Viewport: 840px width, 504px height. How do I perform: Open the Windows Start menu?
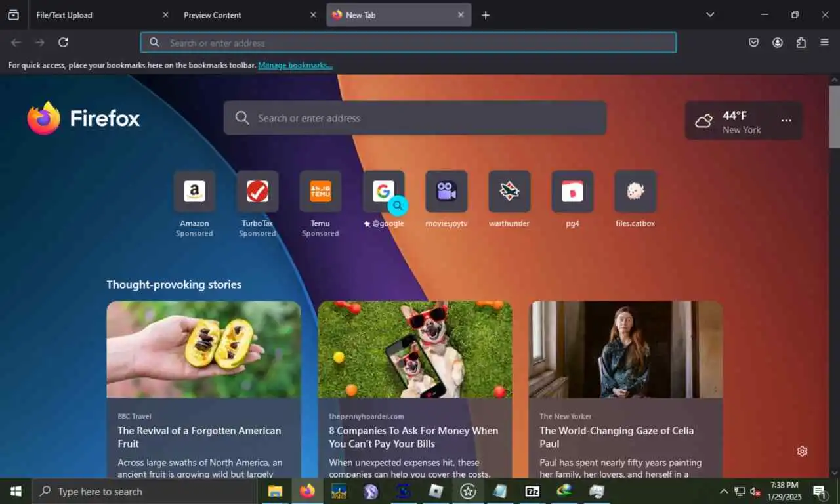16,492
